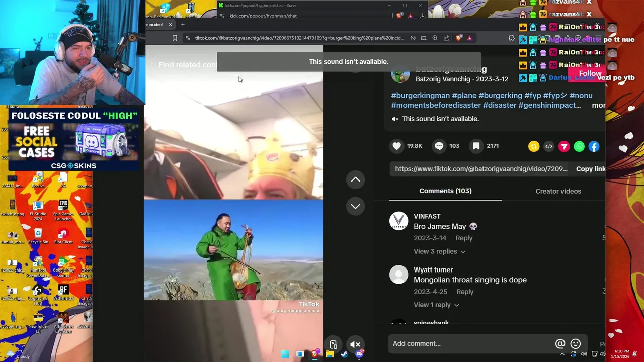This screenshot has width=644, height=362.
Task: Open comments via speech bubble icon
Action: point(439,146)
